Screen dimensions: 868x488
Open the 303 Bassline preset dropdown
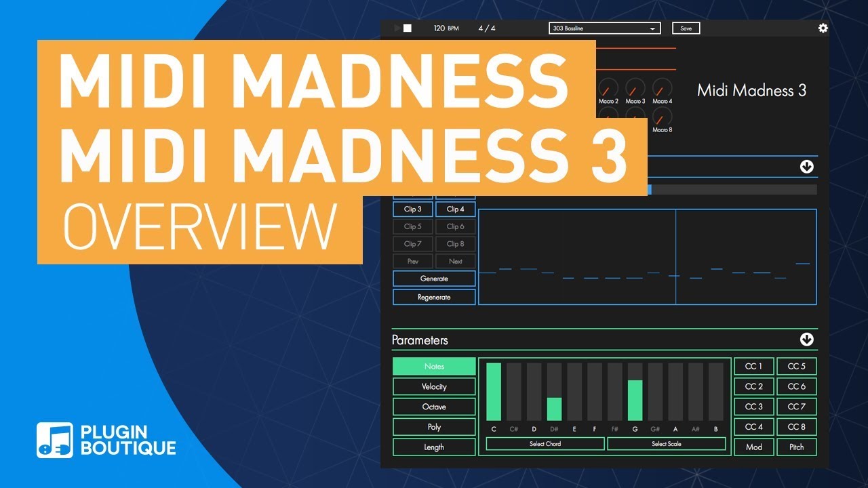(x=605, y=28)
